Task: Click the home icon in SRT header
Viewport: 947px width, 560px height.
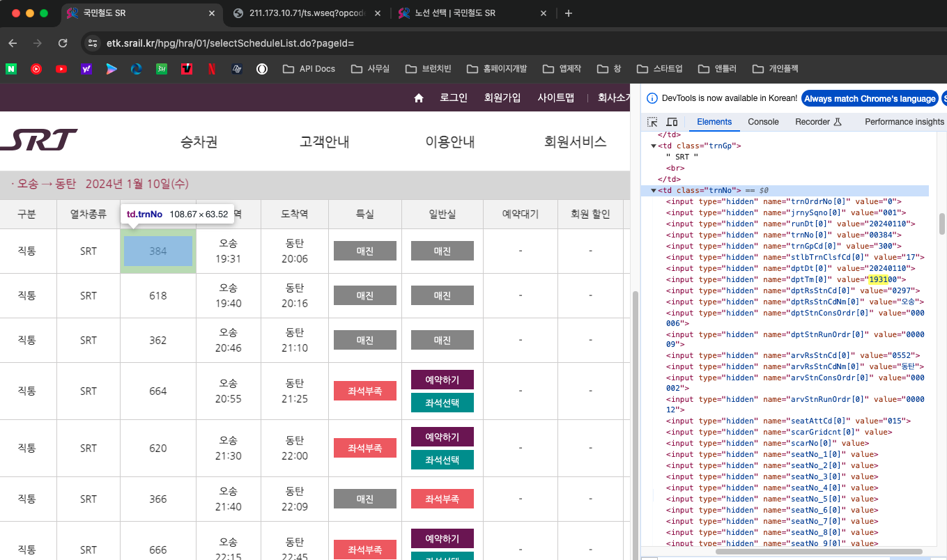Action: pos(419,98)
